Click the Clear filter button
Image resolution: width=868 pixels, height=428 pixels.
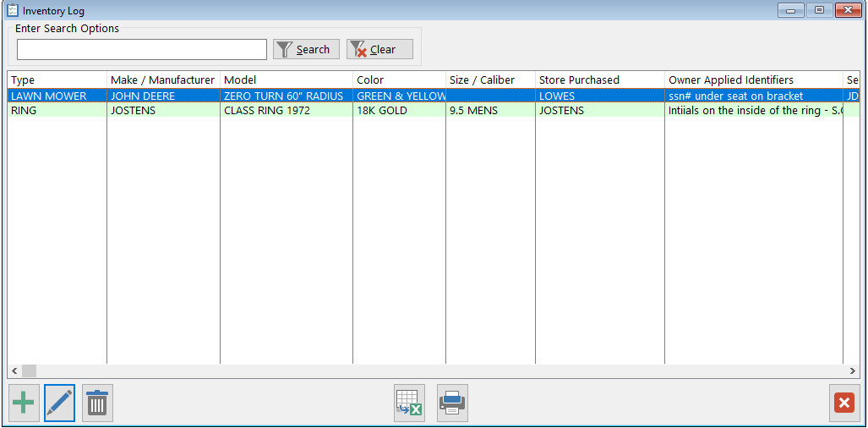click(x=379, y=49)
